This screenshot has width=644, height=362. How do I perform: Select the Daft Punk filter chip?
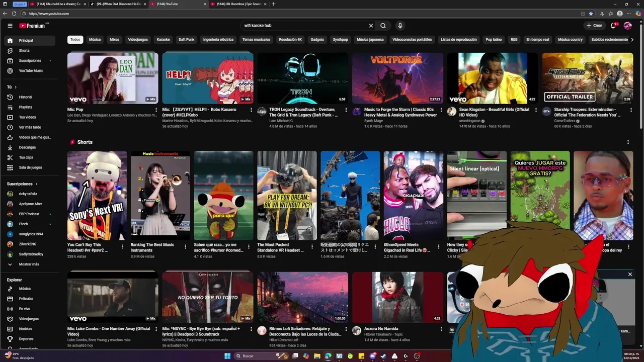pos(186,39)
